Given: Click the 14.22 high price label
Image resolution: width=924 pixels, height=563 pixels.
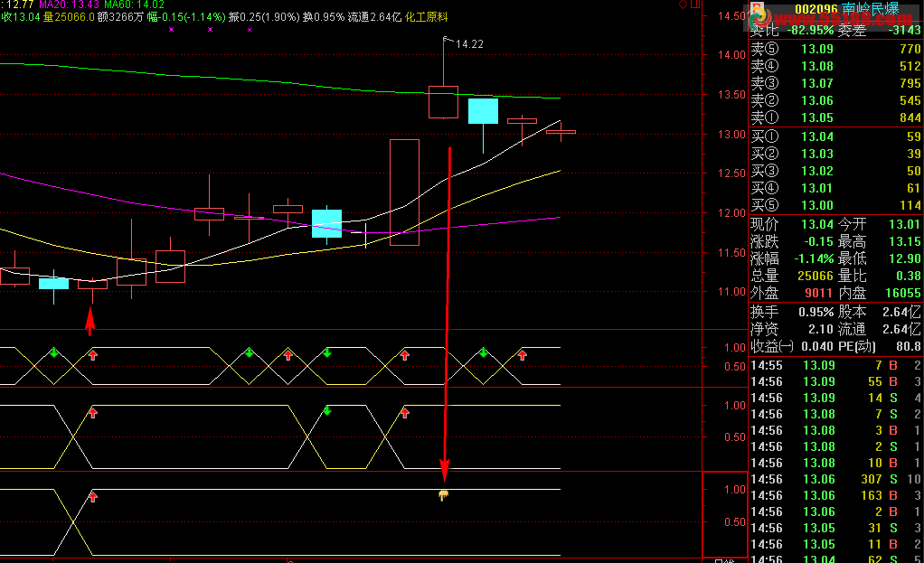Looking at the screenshot, I should [x=469, y=44].
